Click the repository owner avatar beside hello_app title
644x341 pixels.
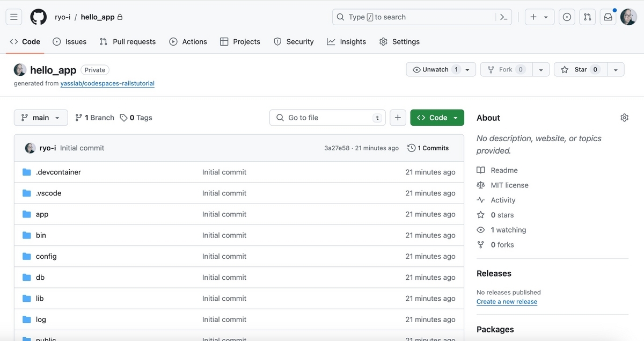[x=20, y=70]
